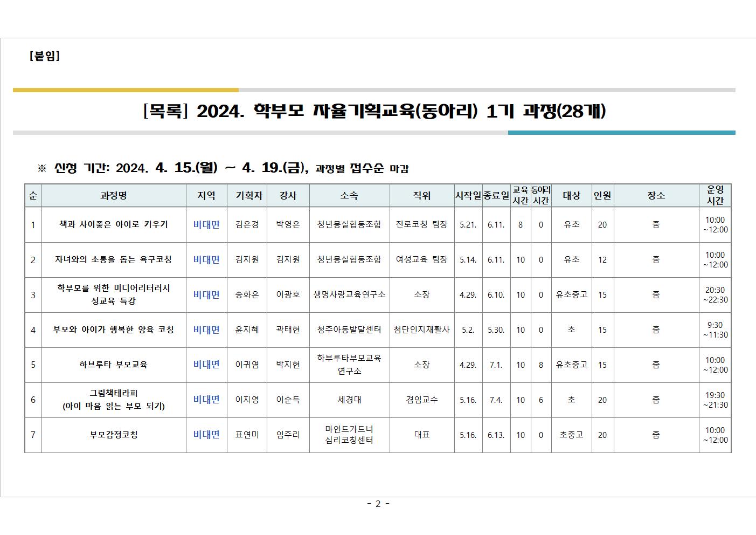The image size is (756, 535).
Task: Click the '소속' column header
Action: (349, 195)
